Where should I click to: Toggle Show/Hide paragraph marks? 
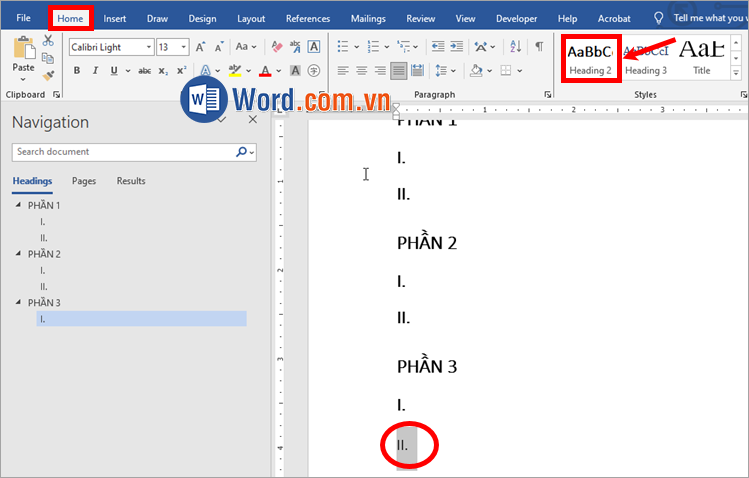pos(539,47)
